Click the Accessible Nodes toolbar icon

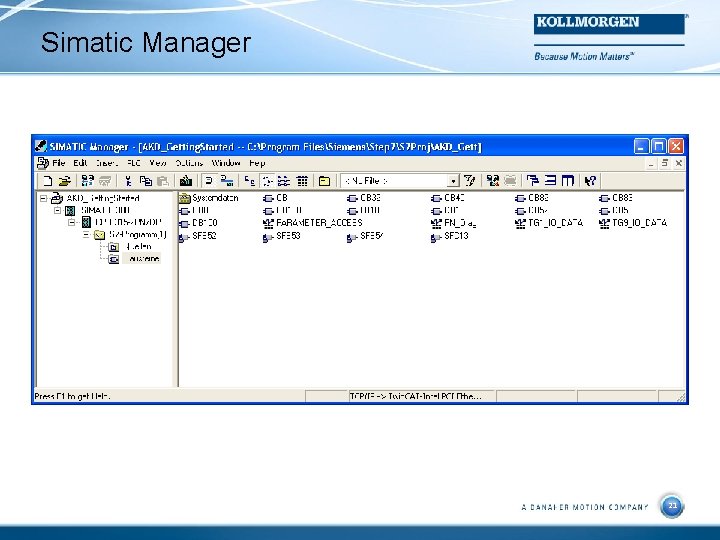[x=87, y=181]
